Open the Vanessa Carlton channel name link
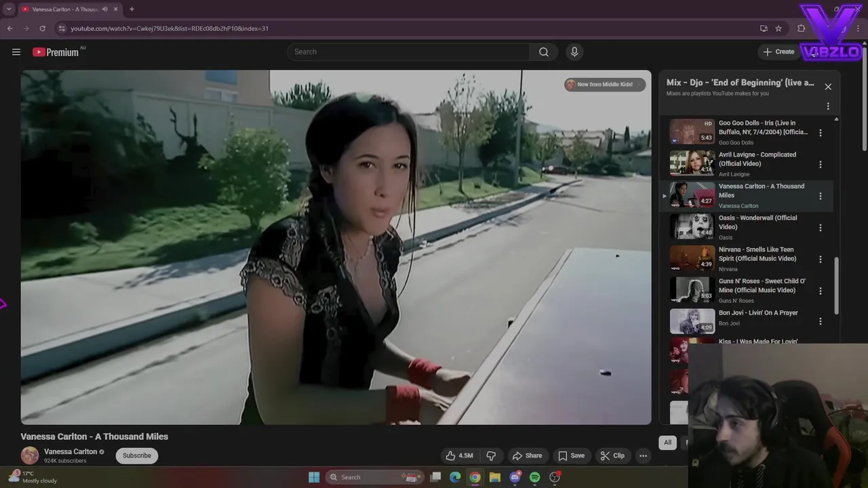The height and width of the screenshot is (488, 868). [71, 451]
